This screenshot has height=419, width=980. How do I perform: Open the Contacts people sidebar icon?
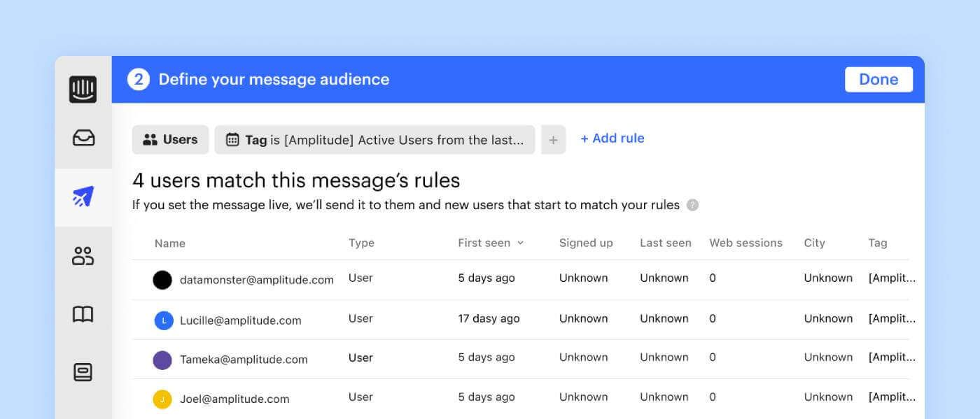tap(83, 255)
